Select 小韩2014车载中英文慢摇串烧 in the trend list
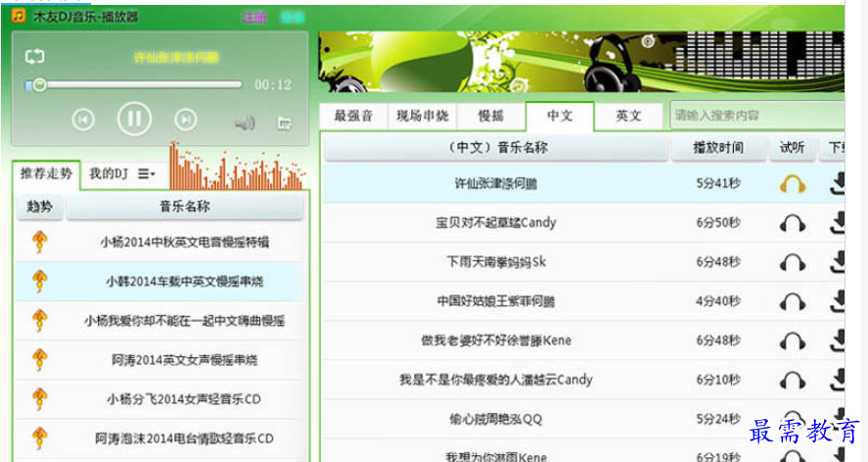The width and height of the screenshot is (868, 462). (x=184, y=282)
